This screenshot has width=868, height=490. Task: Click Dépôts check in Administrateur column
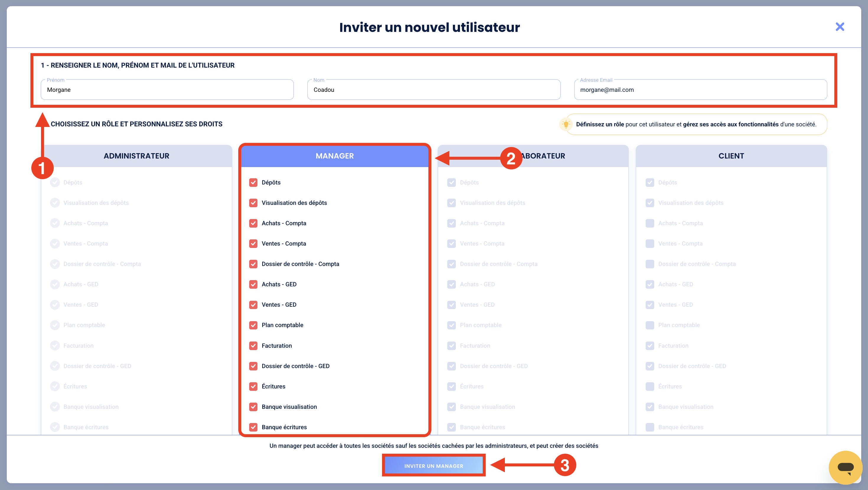(55, 182)
